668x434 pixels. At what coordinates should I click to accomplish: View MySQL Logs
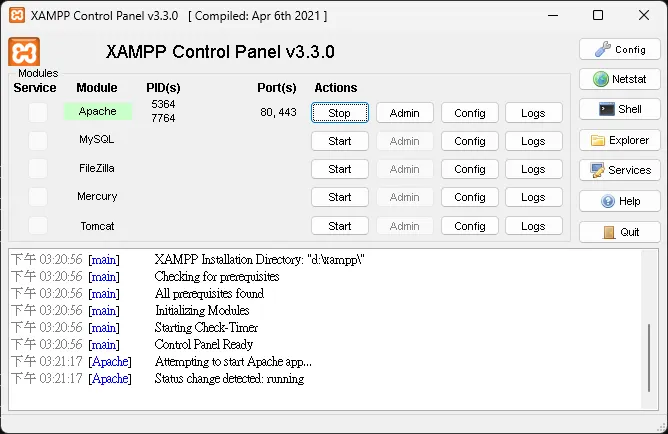click(x=533, y=141)
